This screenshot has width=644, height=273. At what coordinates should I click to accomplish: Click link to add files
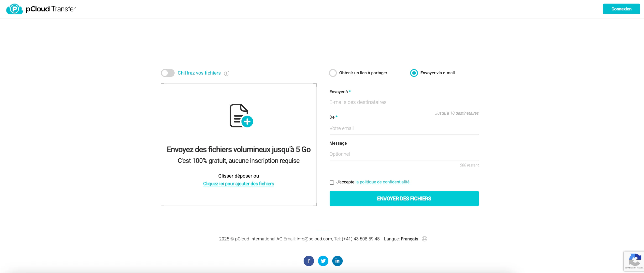point(238,184)
